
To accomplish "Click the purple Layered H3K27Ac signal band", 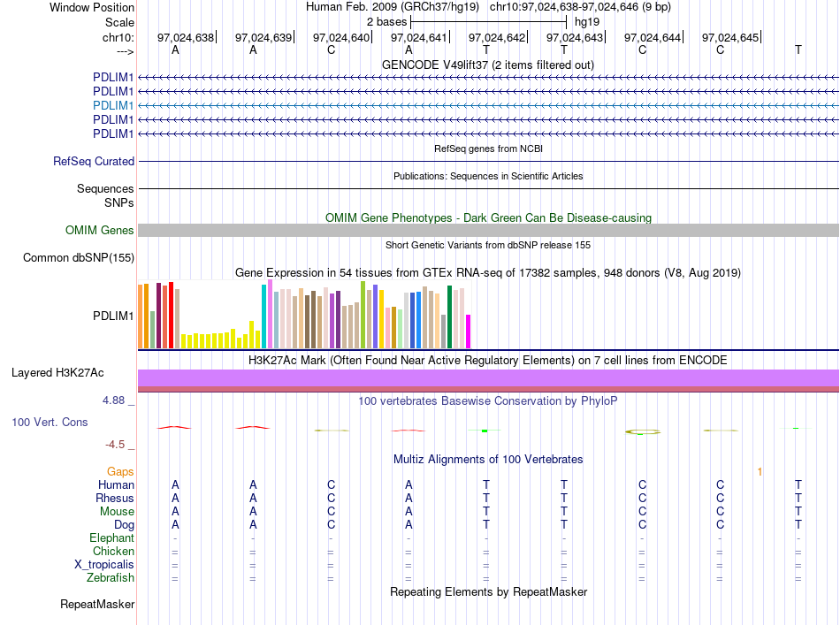I will tap(488, 378).
